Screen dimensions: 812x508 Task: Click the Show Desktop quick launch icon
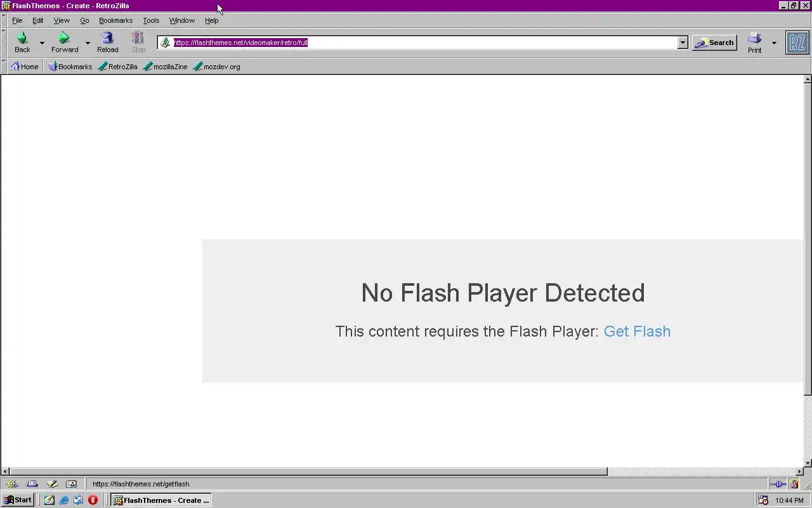[x=78, y=500]
